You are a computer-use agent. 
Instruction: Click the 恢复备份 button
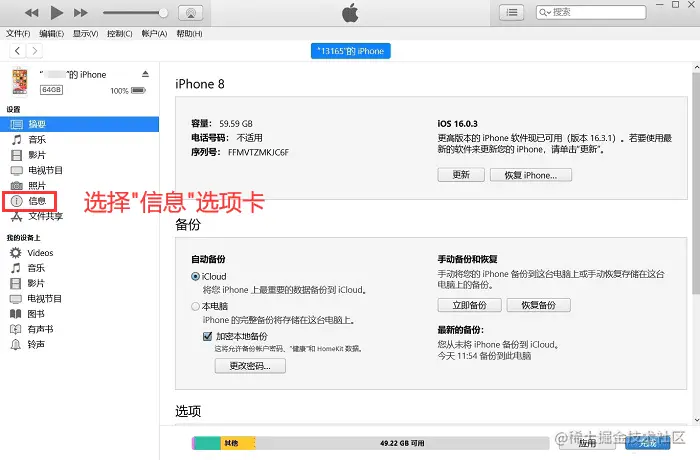538,305
